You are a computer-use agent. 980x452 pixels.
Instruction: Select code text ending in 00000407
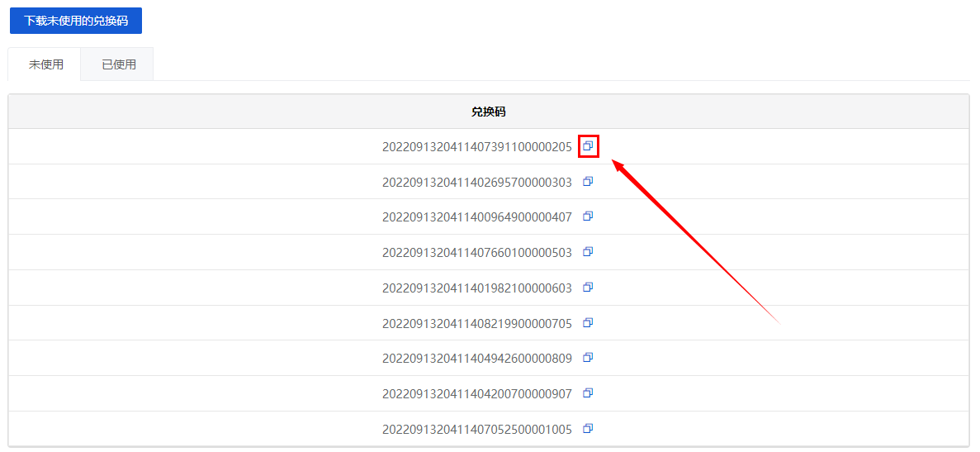tap(477, 217)
